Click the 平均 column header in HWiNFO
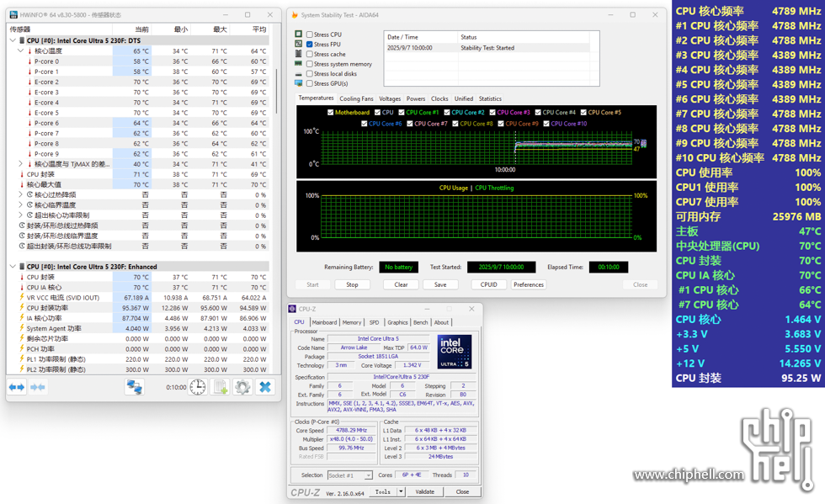825x504 pixels. 259,29
